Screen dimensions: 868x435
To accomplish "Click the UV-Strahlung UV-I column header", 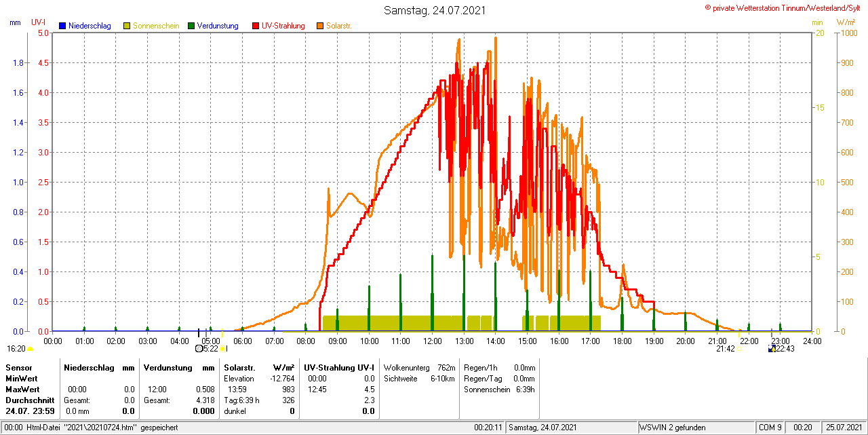I will tap(339, 367).
